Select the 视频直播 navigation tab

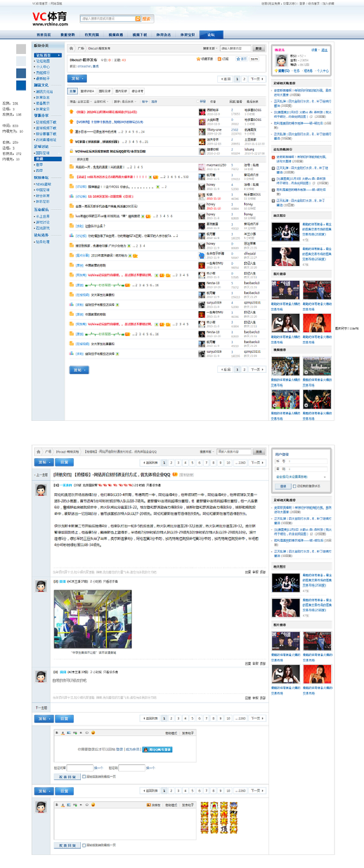point(116,35)
